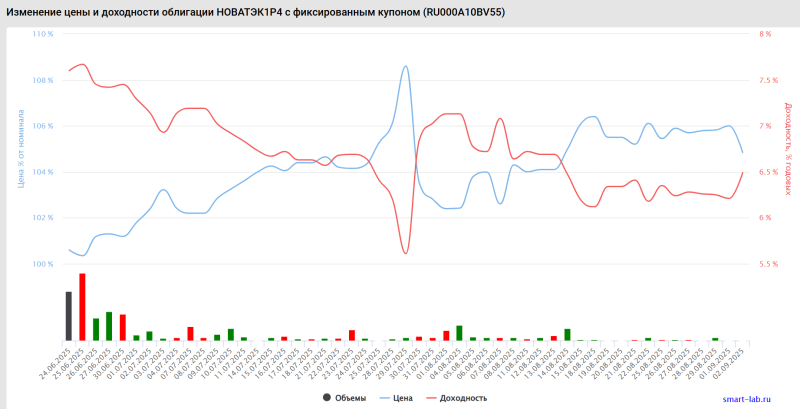800x409 pixels.
Task: Click the '5.5 %' right axis label
Action: [768, 264]
